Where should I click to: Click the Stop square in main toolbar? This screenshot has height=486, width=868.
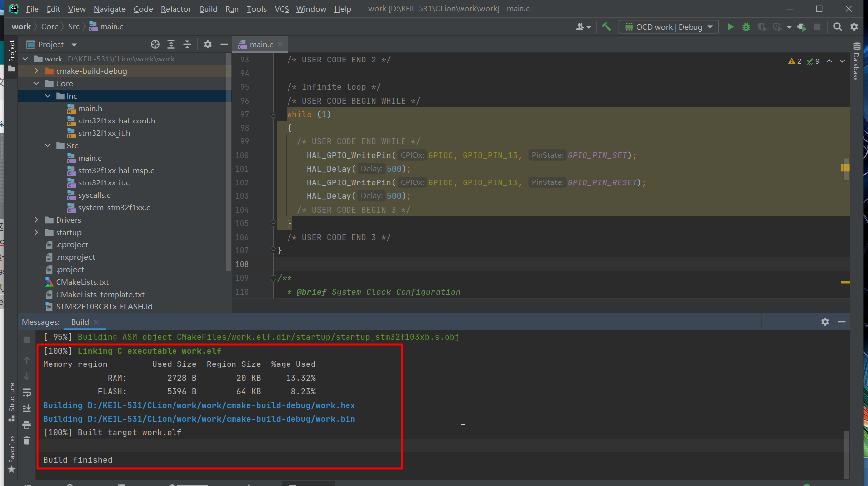pyautogui.click(x=817, y=27)
